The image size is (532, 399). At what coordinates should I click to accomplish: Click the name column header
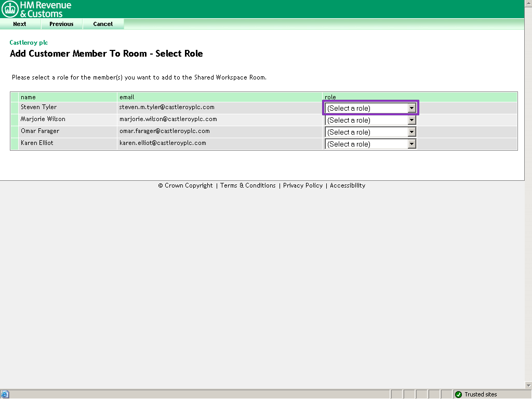[28, 97]
